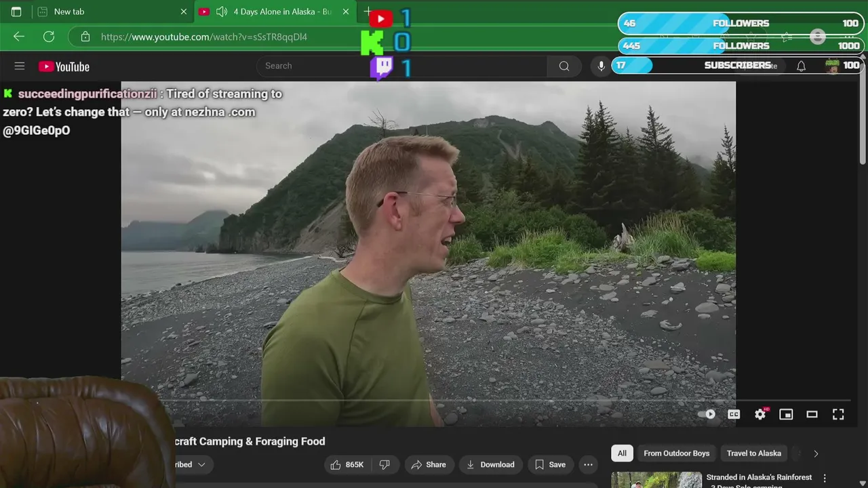Viewport: 868px width, 488px height.
Task: Select the All filter chip
Action: pos(622,453)
